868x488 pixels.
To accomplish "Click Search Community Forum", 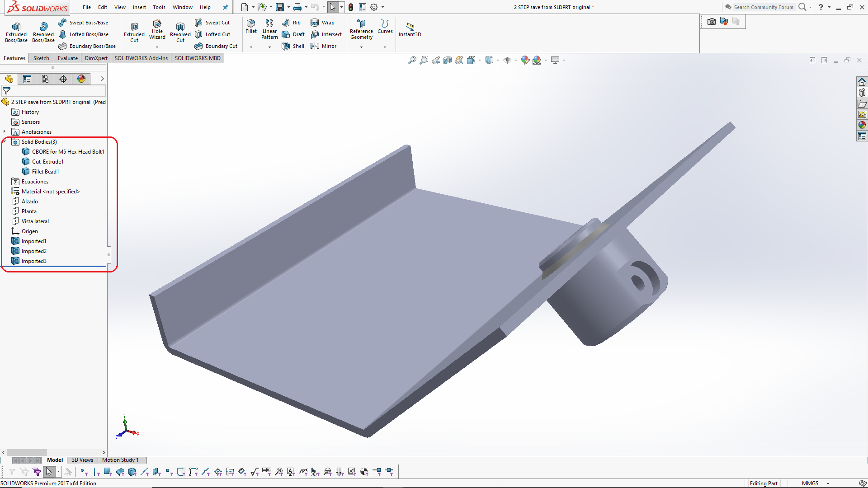I will pyautogui.click(x=763, y=7).
